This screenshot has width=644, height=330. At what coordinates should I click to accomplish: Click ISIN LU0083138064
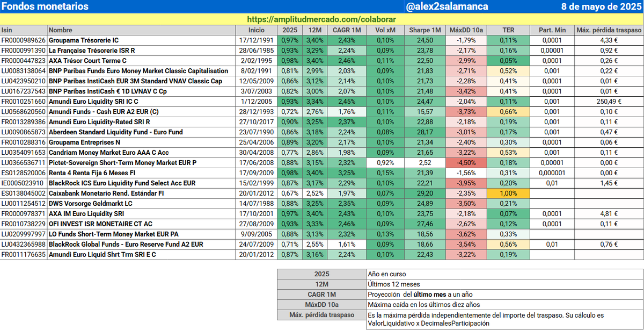[24, 71]
